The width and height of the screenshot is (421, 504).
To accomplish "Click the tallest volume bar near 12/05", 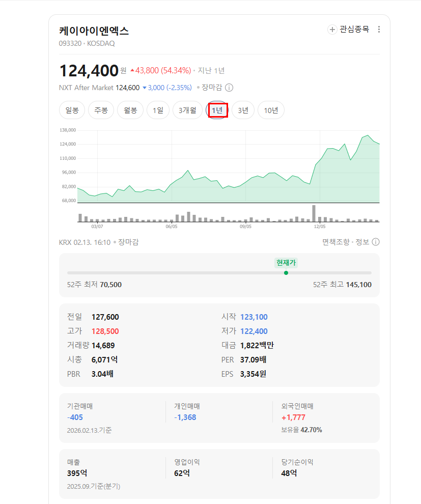I will [314, 213].
